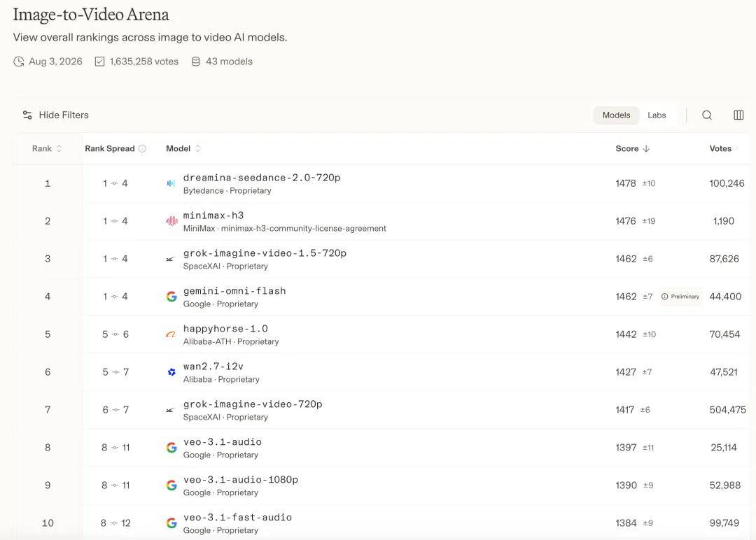
Task: Click the search magnifier icon
Action: click(x=707, y=115)
